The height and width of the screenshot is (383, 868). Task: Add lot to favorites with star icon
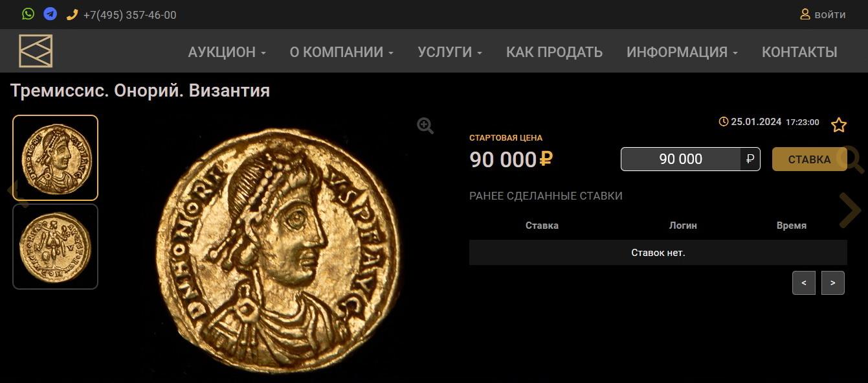pyautogui.click(x=839, y=125)
